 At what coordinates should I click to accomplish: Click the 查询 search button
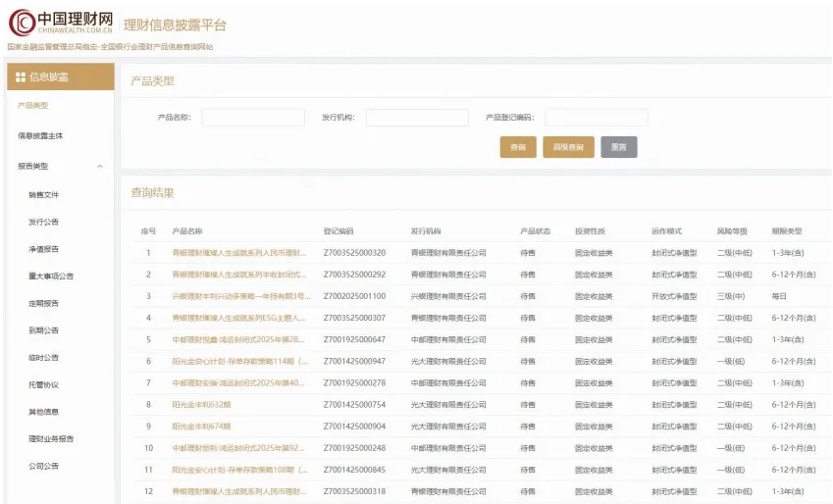(518, 147)
